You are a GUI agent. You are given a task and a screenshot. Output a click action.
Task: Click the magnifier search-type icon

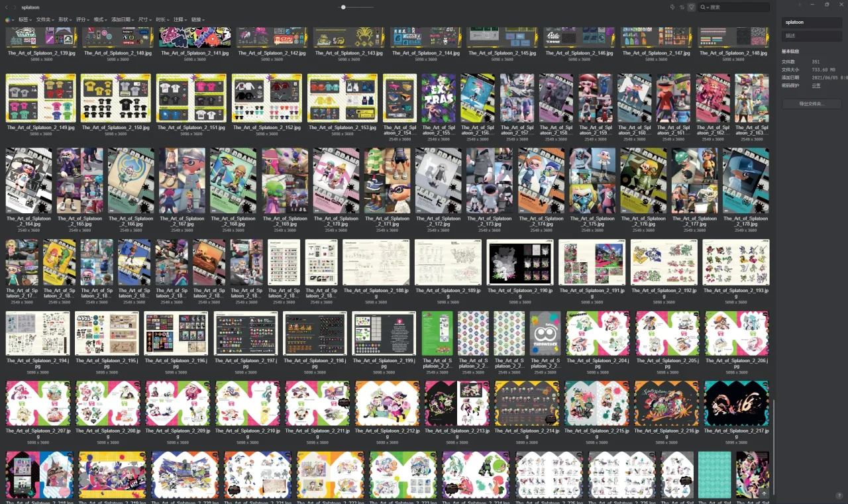[704, 7]
